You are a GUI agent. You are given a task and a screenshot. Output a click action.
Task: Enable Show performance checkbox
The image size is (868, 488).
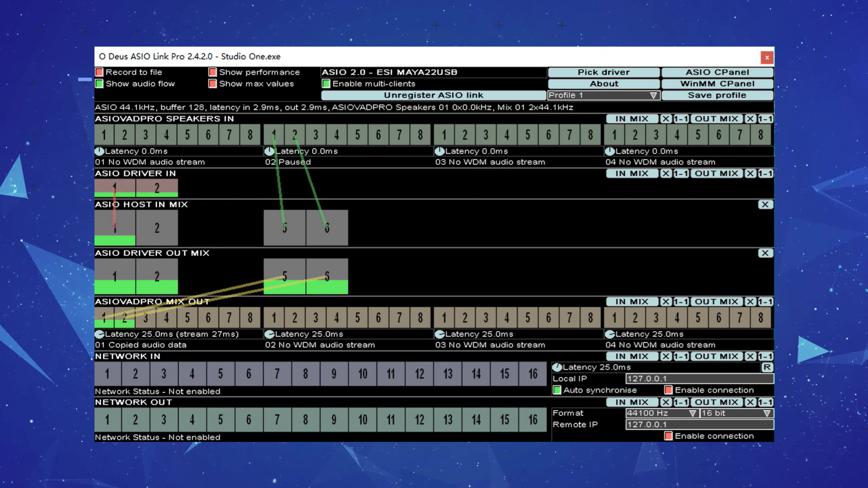(212, 72)
